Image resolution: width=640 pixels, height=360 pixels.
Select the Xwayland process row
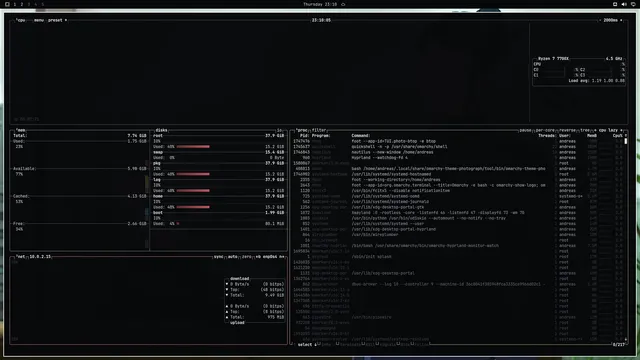459,213
